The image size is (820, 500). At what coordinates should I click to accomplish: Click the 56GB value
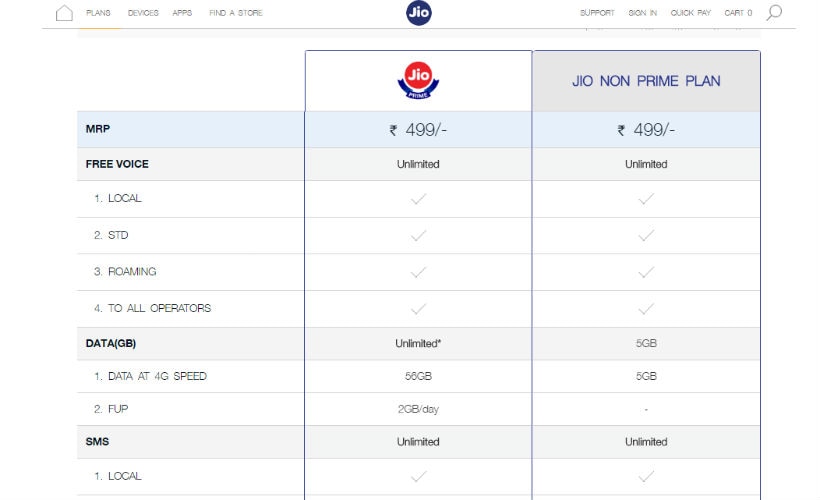click(x=418, y=377)
